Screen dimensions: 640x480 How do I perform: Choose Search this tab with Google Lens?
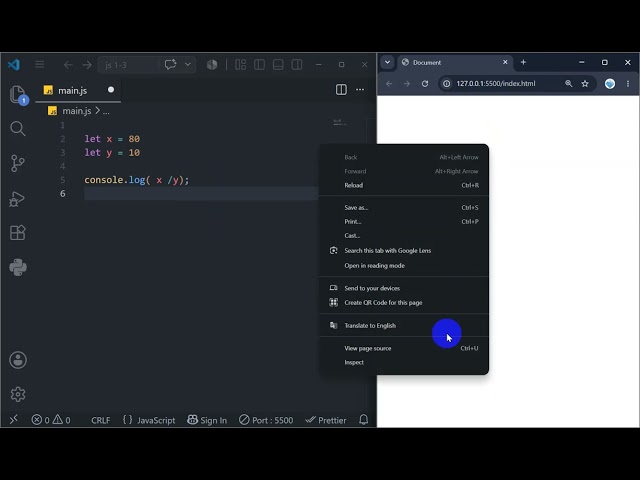[x=404, y=251]
